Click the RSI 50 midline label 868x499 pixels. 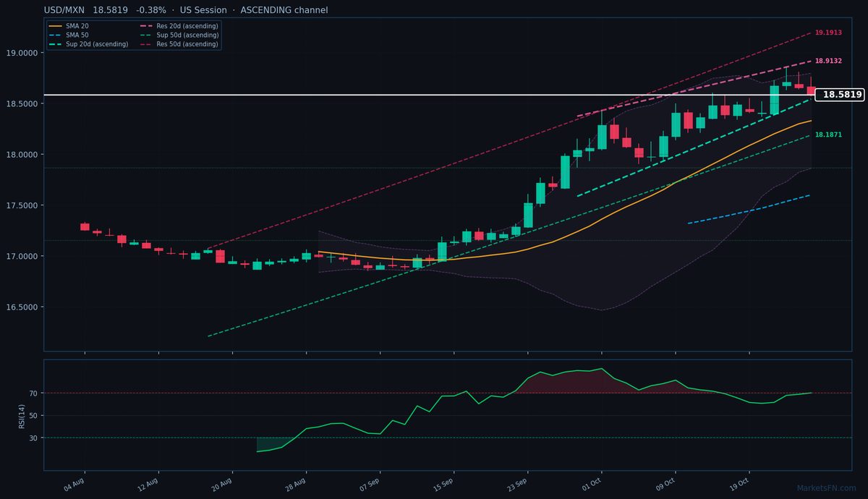pyautogui.click(x=33, y=416)
